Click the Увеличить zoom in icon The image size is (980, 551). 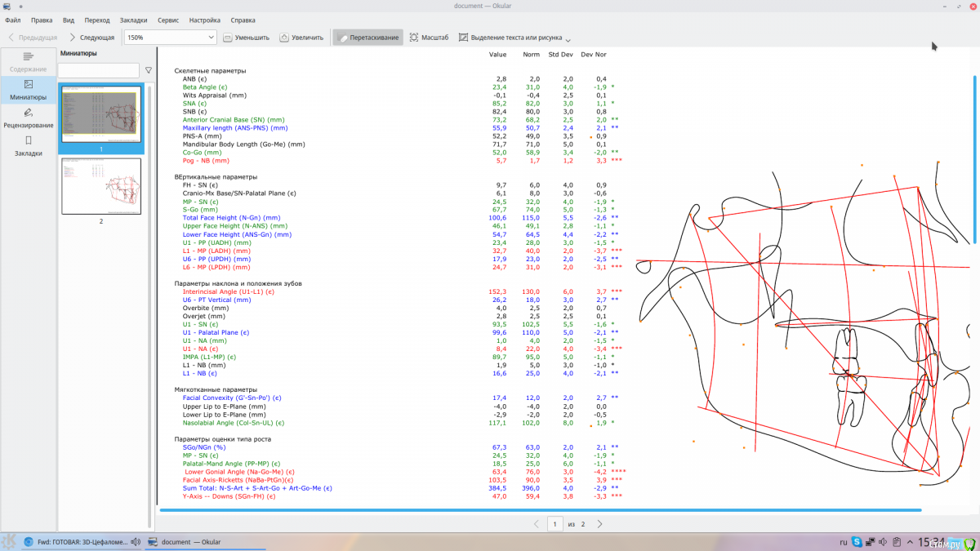pyautogui.click(x=284, y=38)
